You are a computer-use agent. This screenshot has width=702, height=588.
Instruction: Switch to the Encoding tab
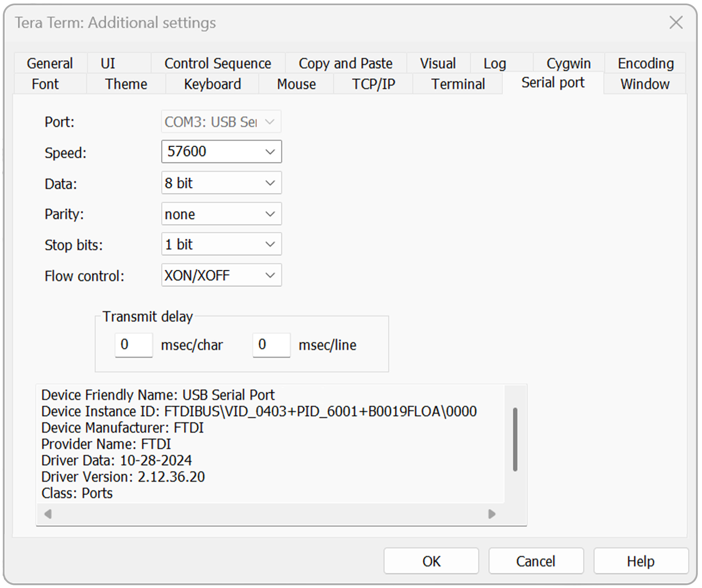pyautogui.click(x=645, y=64)
